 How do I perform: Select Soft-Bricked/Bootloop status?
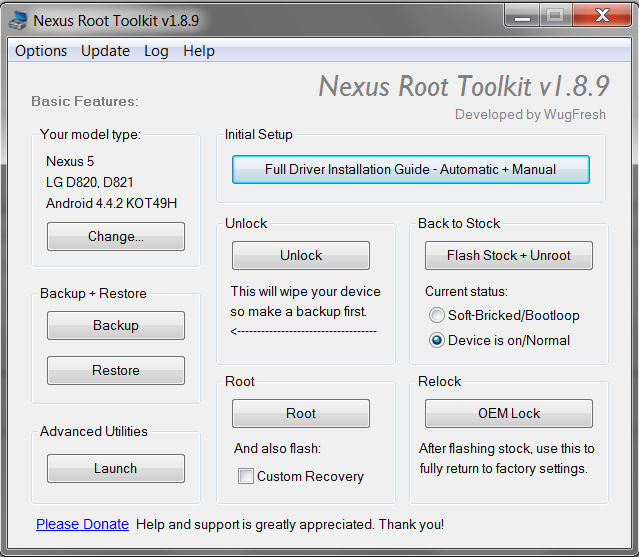[x=436, y=316]
